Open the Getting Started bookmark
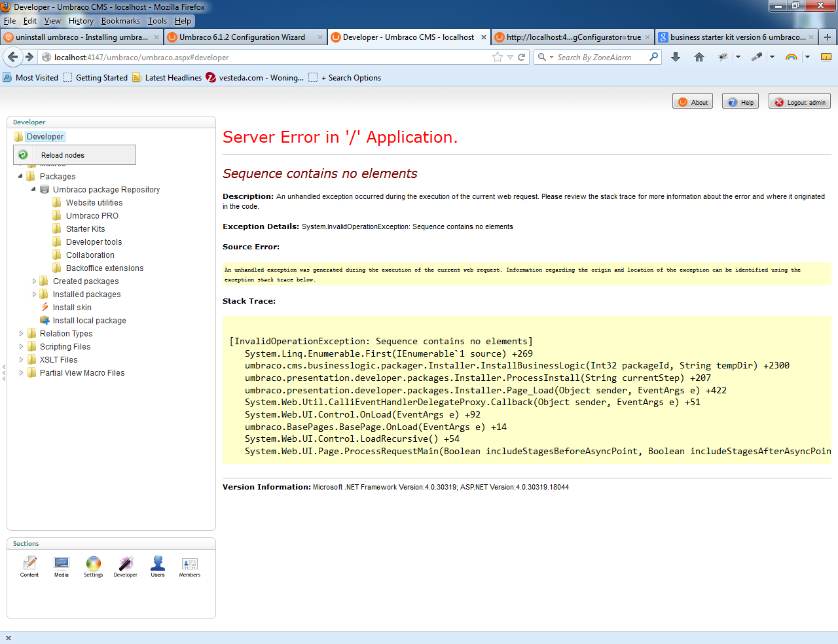 click(x=95, y=77)
